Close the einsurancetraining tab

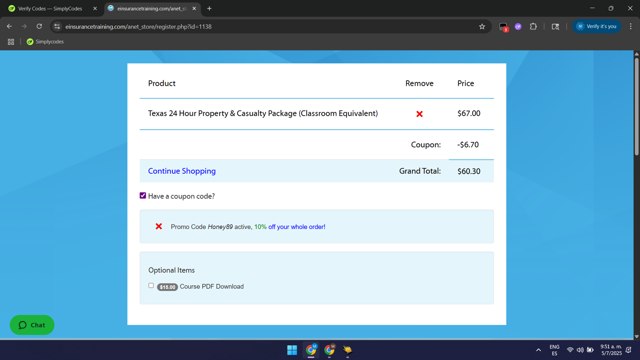point(194,9)
